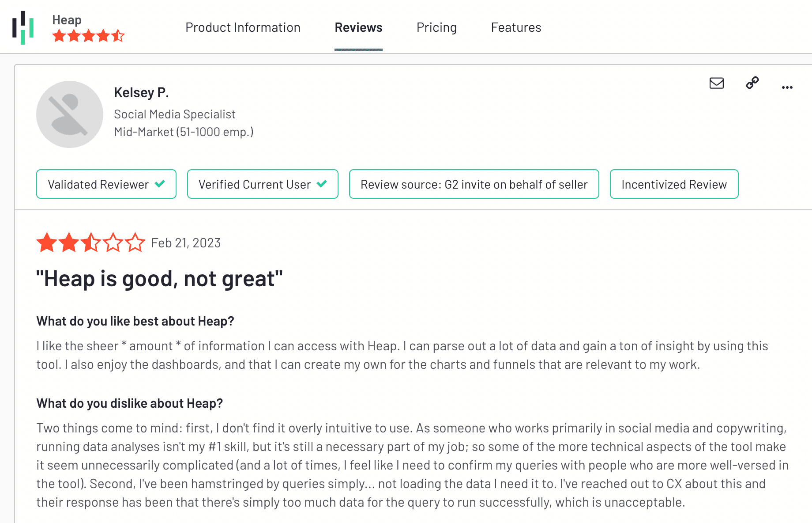The height and width of the screenshot is (523, 812).
Task: Open the Product Information tab
Action: pyautogui.click(x=243, y=27)
